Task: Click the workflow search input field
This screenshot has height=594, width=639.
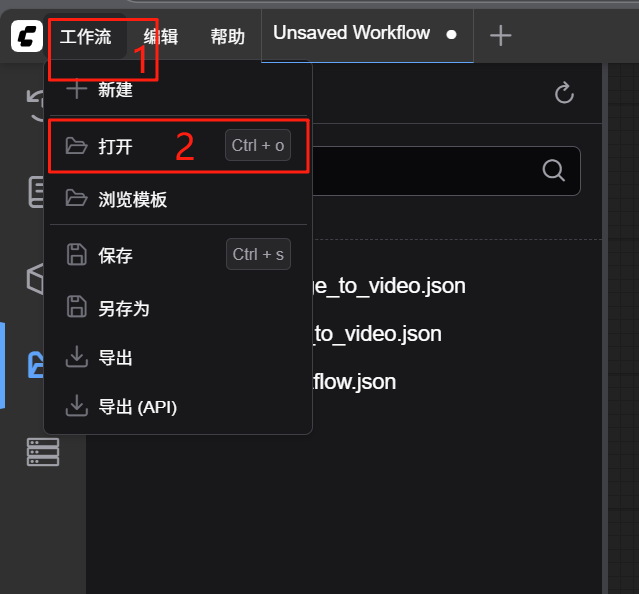Action: click(446, 171)
